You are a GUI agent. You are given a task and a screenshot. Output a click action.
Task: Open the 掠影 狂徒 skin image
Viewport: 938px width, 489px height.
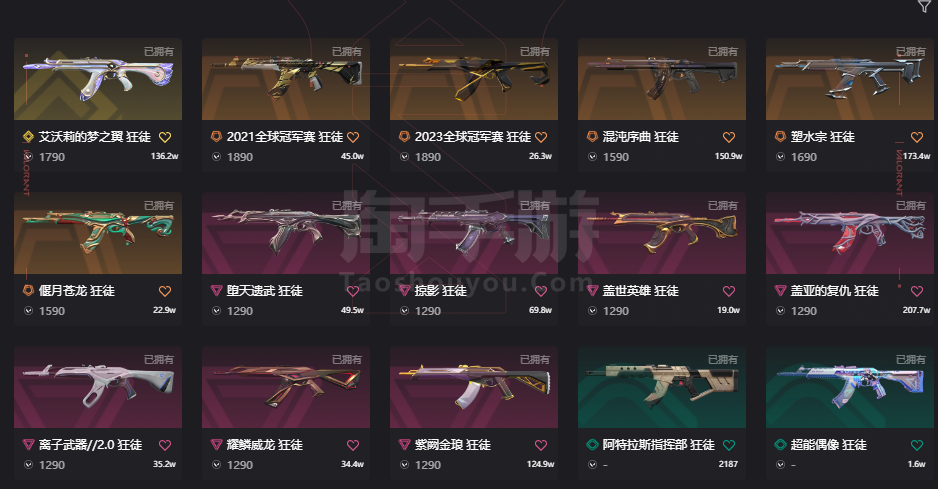click(x=474, y=233)
